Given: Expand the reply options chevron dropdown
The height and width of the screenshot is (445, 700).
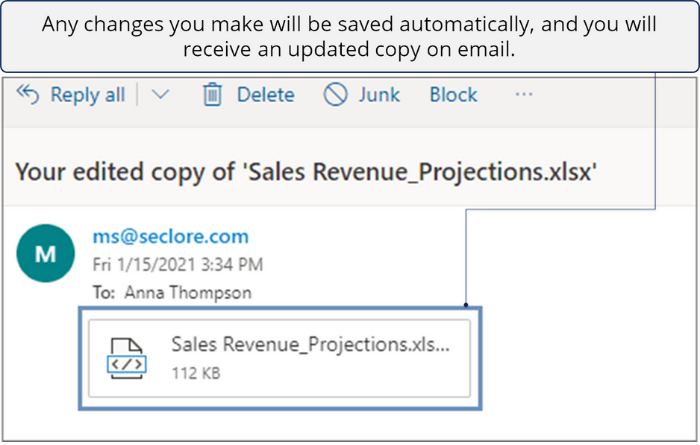Looking at the screenshot, I should [x=160, y=95].
